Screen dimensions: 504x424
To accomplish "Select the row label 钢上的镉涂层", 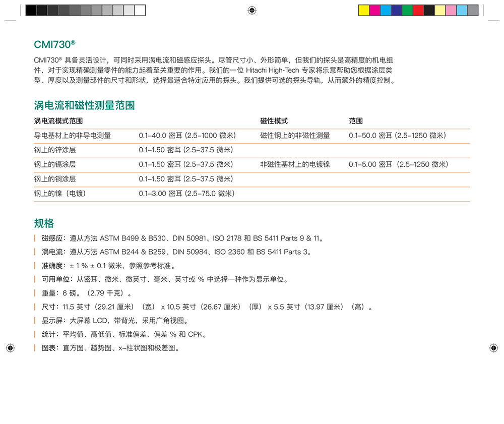I will click(55, 164).
